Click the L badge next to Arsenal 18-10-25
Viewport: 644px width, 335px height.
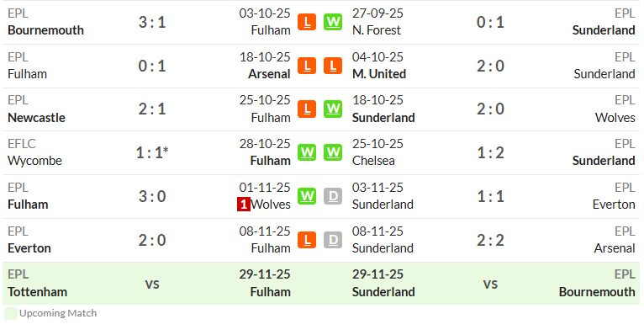[307, 66]
